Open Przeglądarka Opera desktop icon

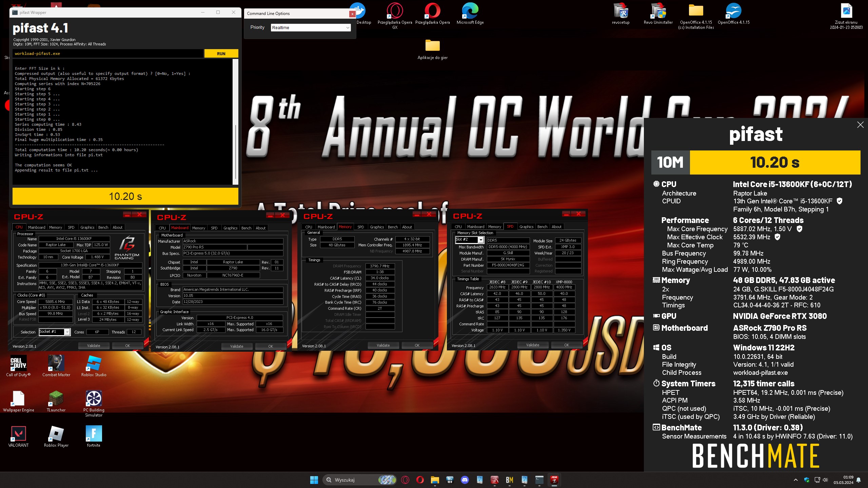432,14
